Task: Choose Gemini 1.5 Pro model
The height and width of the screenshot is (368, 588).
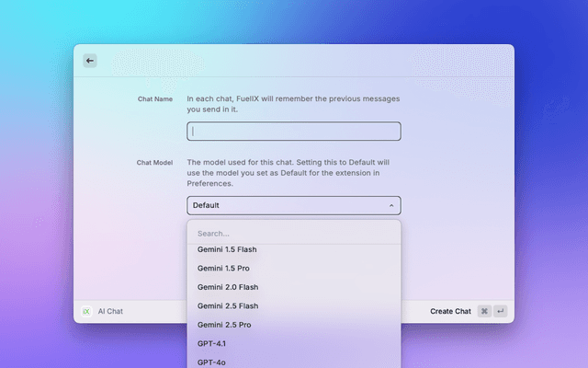Action: pyautogui.click(x=224, y=268)
